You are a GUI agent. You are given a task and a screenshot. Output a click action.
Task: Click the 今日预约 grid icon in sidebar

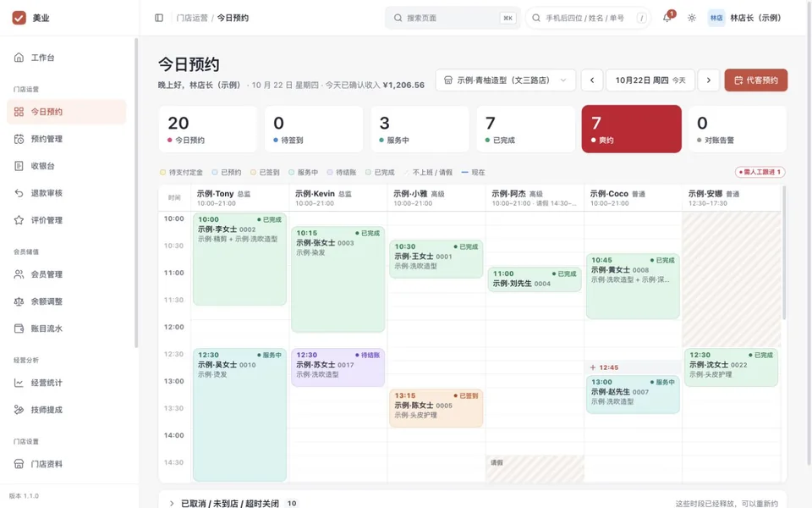[x=19, y=112]
